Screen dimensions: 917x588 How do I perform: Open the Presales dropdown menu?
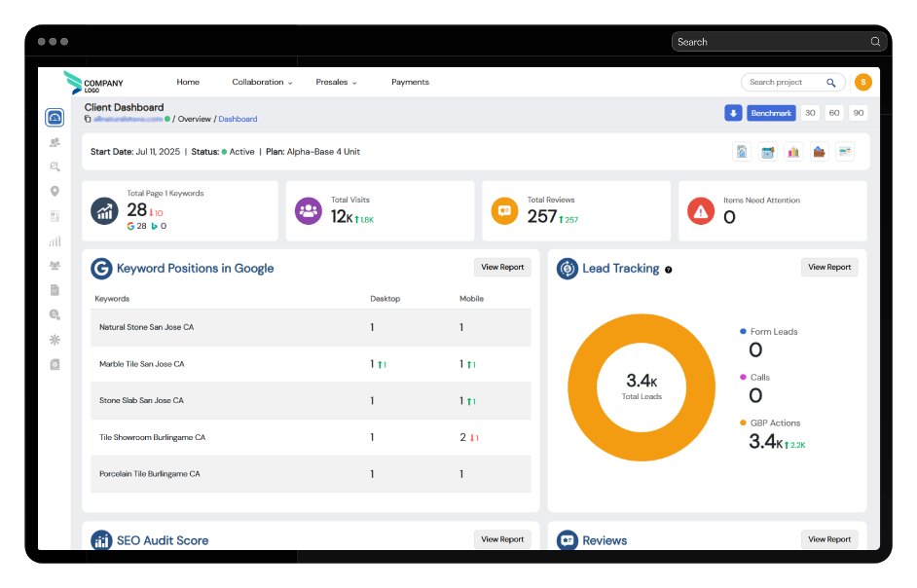coord(336,83)
